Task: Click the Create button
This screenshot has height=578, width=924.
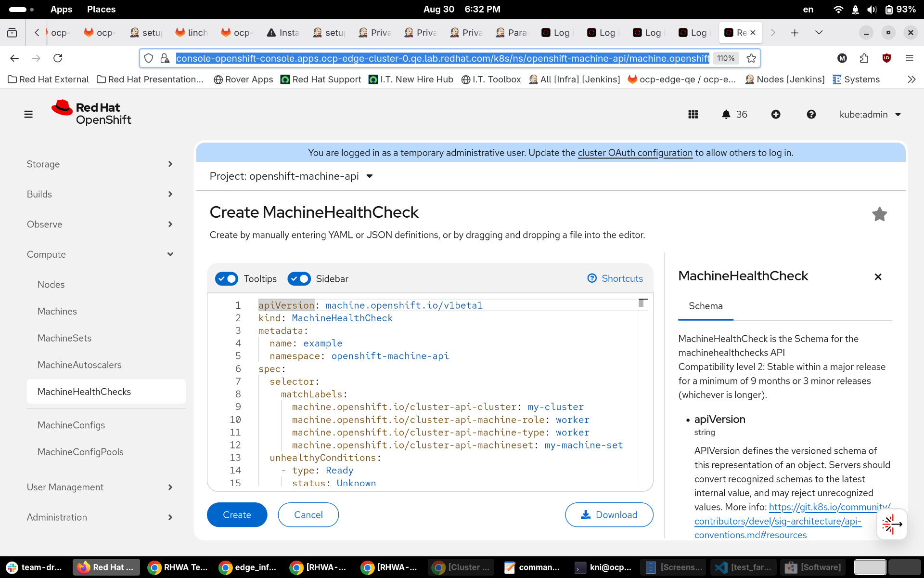Action: 237,515
